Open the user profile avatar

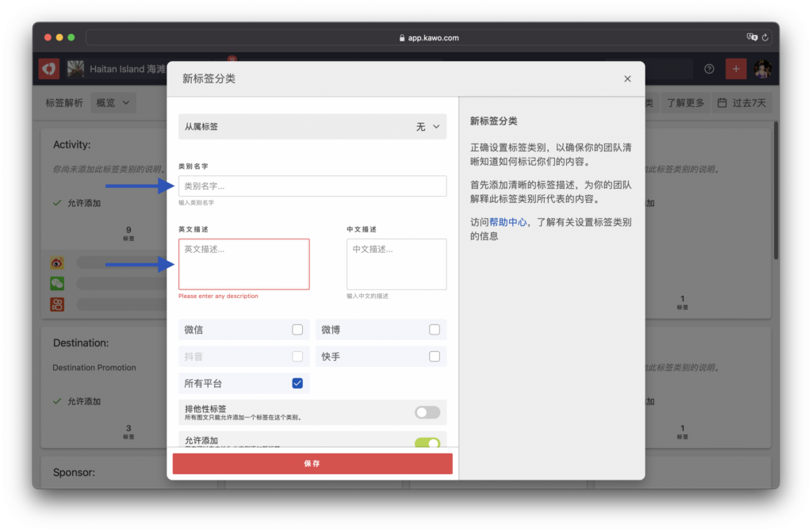pyautogui.click(x=763, y=69)
